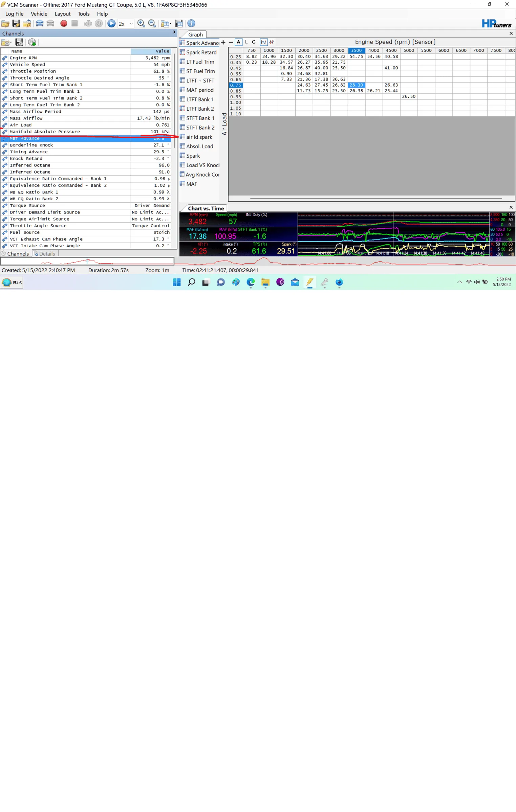Toggle the A (average) display mode
Viewport: 516px width, 812px height.
239,42
